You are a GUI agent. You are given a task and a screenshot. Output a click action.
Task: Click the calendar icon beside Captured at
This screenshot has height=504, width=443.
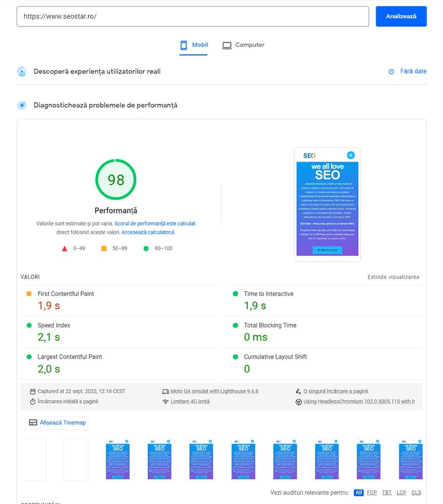pyautogui.click(x=32, y=392)
